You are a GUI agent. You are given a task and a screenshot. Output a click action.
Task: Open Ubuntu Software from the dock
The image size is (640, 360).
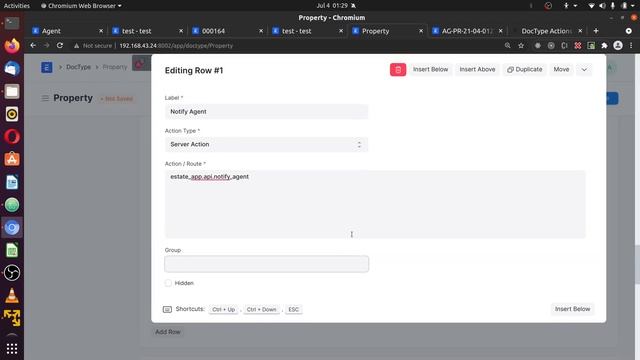point(12,159)
